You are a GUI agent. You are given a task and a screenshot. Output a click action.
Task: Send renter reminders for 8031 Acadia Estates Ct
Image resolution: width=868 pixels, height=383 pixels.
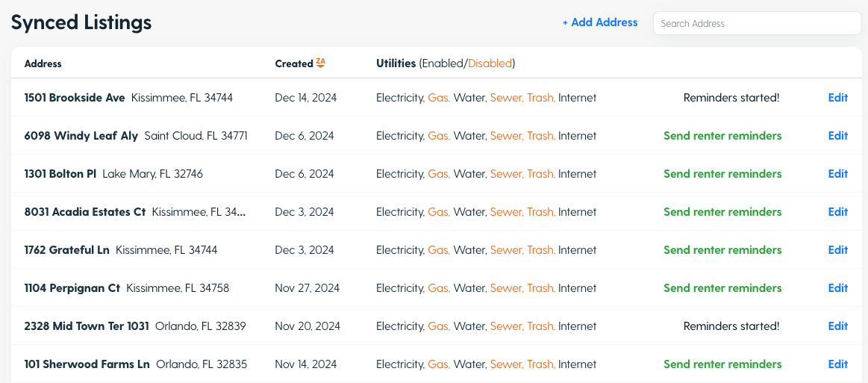[x=722, y=212]
